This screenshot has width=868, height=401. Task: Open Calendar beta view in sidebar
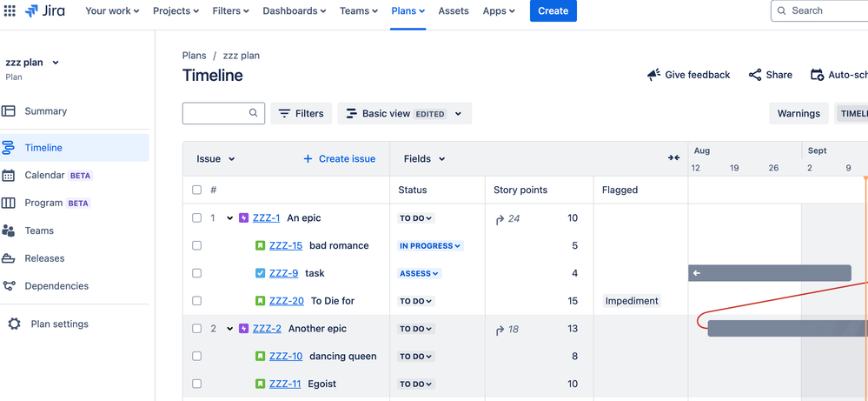tap(58, 175)
